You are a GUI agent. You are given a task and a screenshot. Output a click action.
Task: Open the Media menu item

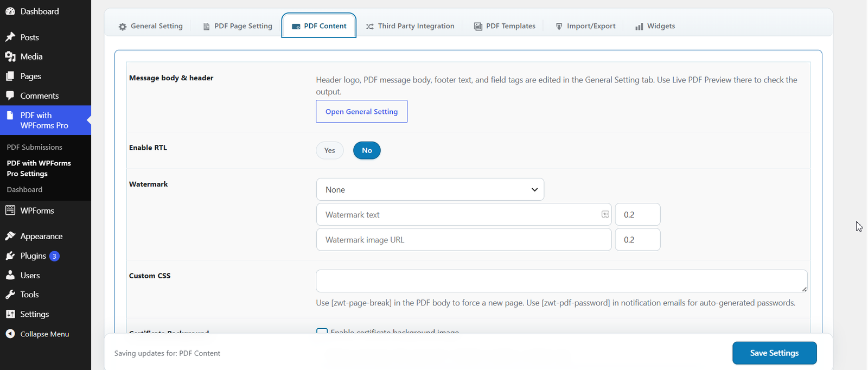(46, 56)
